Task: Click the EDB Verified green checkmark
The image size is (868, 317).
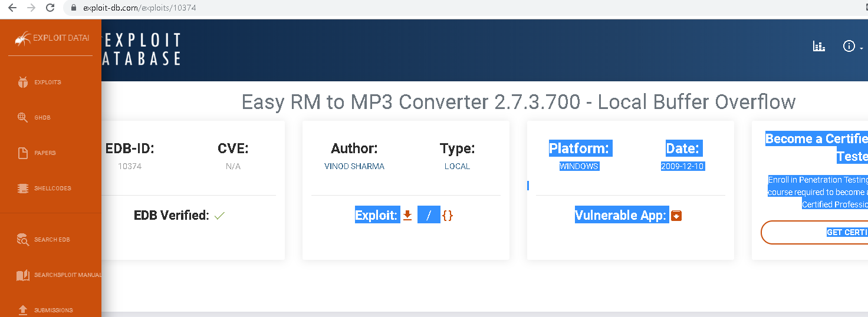Action: pos(220,216)
